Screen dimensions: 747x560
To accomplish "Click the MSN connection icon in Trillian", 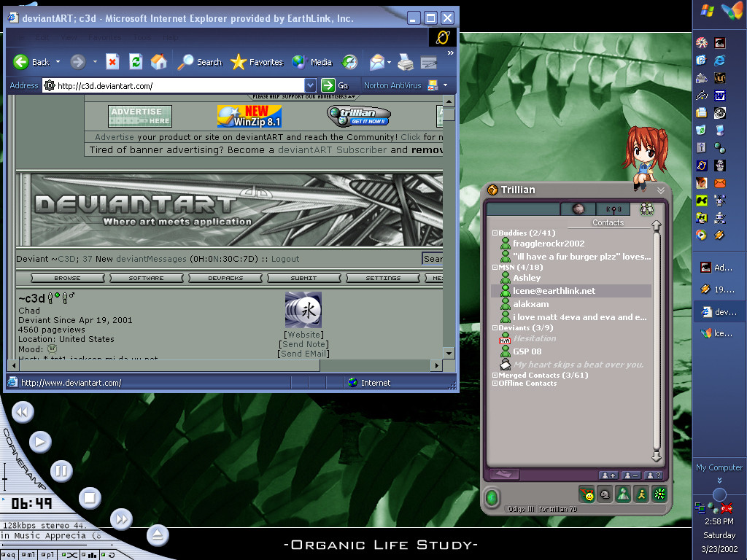I will (623, 495).
